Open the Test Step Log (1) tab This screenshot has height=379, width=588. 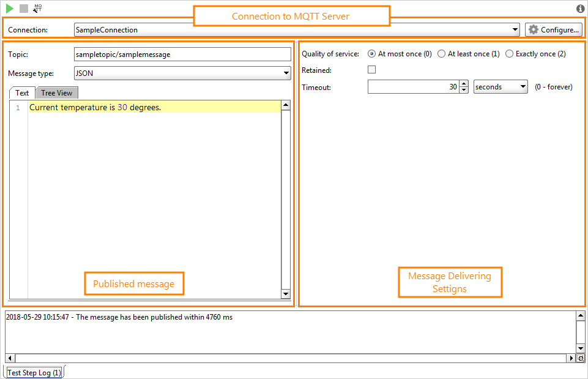pyautogui.click(x=34, y=373)
